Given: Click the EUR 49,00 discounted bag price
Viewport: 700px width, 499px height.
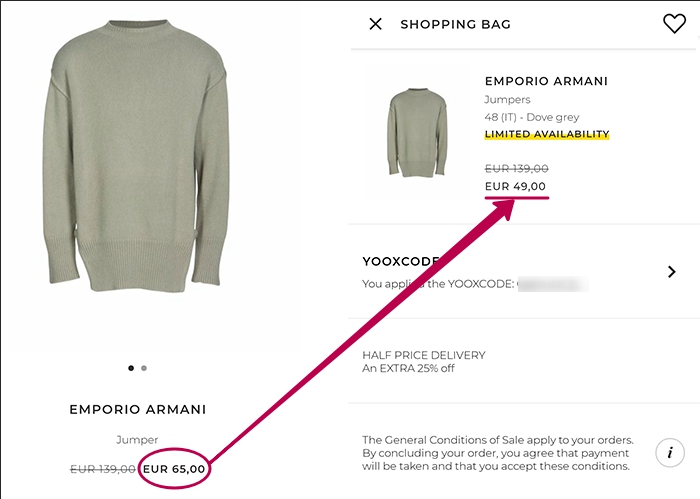Looking at the screenshot, I should click(515, 186).
